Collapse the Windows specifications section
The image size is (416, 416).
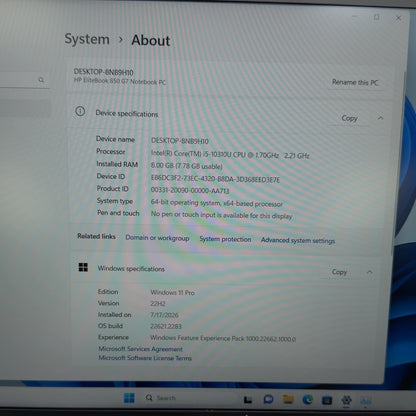pos(369,272)
